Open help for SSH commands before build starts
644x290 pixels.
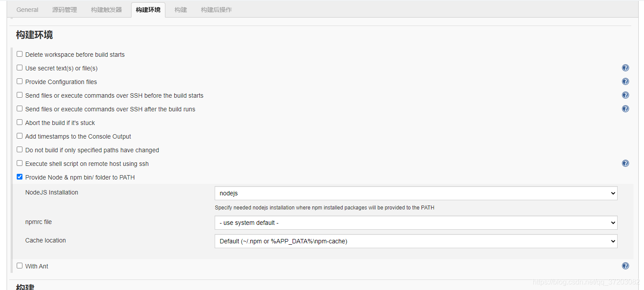pyautogui.click(x=625, y=95)
